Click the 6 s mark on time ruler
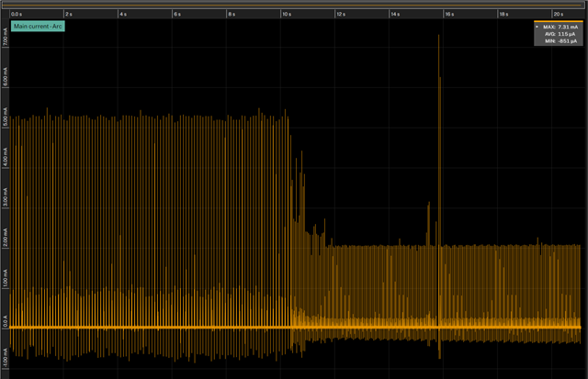 (177, 15)
